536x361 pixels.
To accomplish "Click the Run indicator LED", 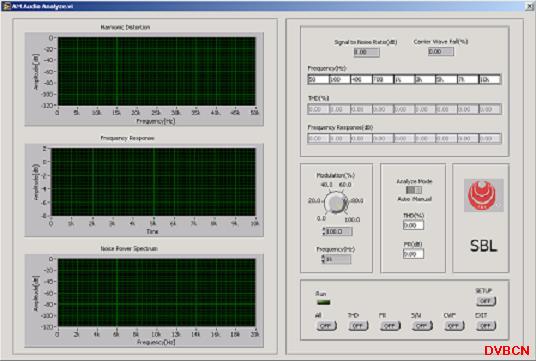I will pyautogui.click(x=323, y=302).
